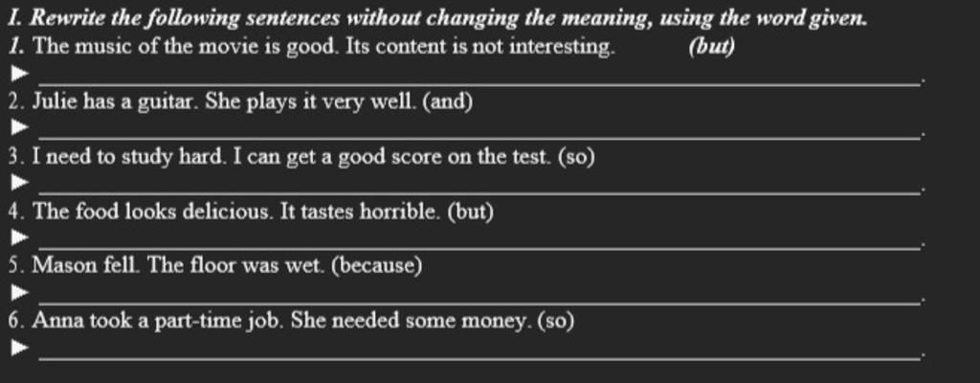Click the (because) hint word
The width and height of the screenshot is (980, 383).
click(377, 266)
